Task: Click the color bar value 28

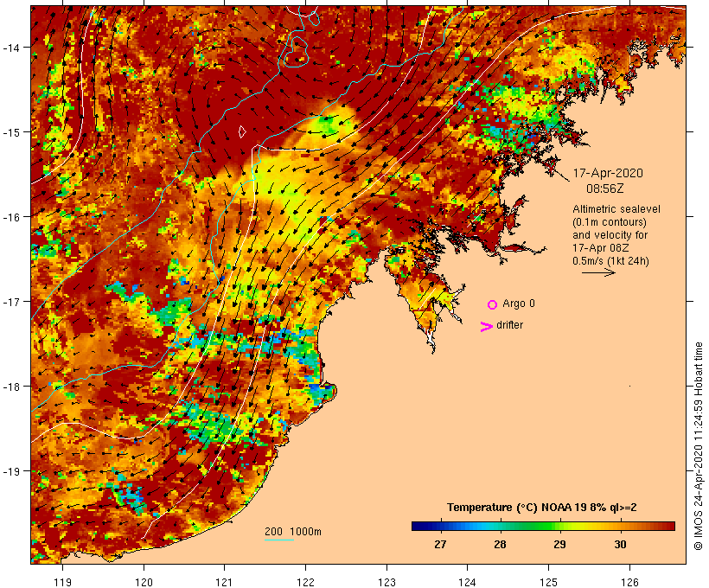Action: click(x=500, y=544)
